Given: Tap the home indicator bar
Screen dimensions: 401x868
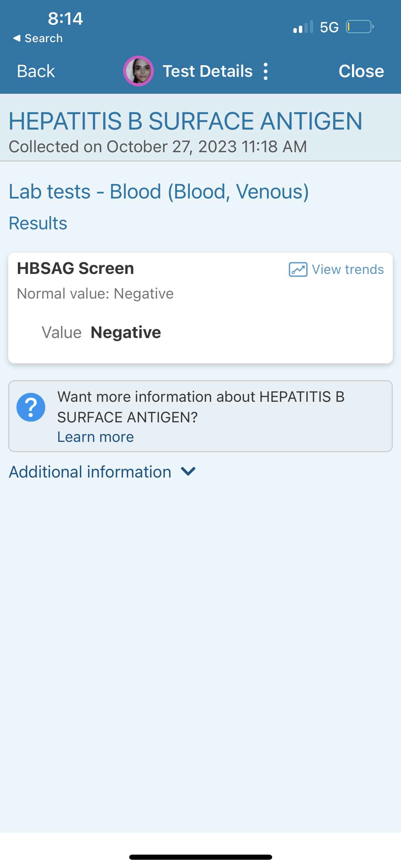Looking at the screenshot, I should pos(200,857).
